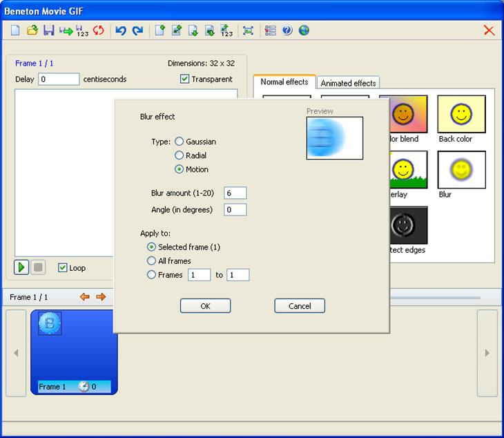Save the GIF with floppy disk icon

click(49, 30)
